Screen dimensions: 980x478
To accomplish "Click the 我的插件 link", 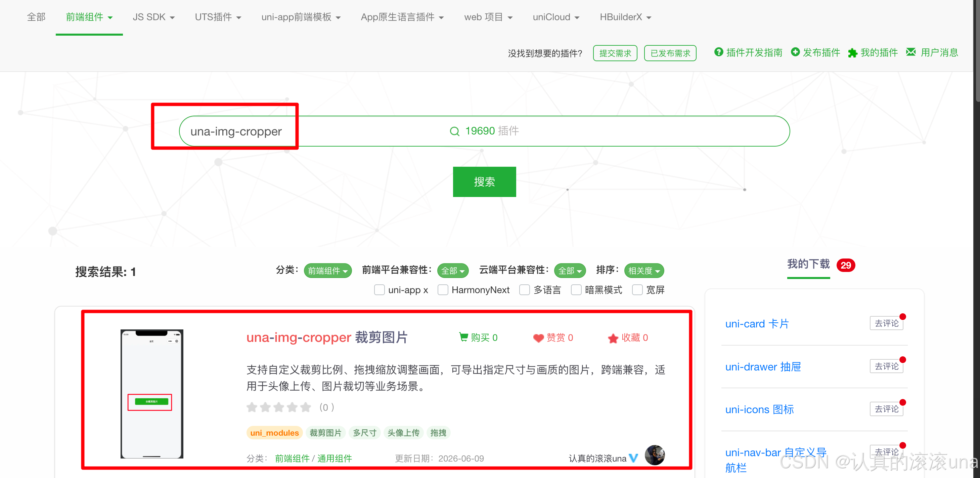I will 879,52.
